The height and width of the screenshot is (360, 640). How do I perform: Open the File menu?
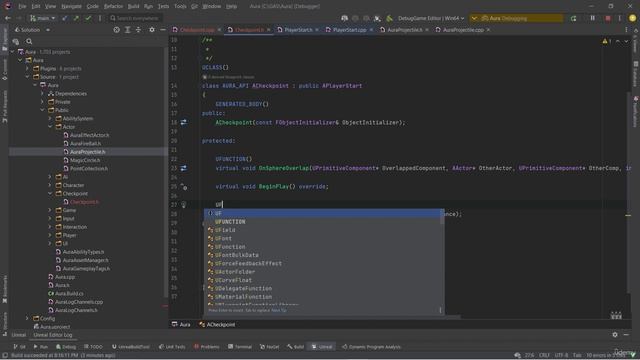click(x=22, y=7)
